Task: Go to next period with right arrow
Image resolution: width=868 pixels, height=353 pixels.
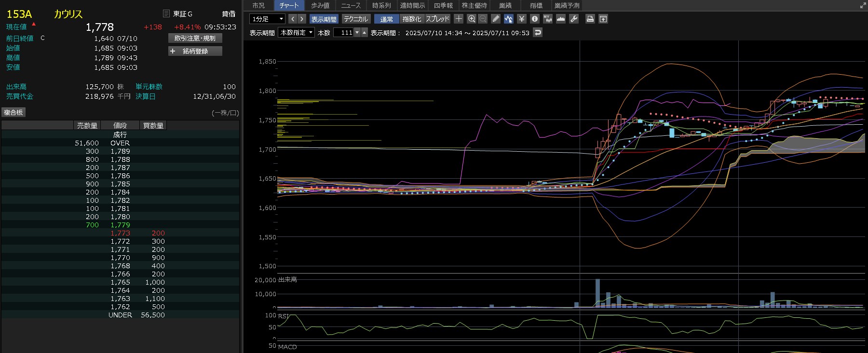Action: 302,19
